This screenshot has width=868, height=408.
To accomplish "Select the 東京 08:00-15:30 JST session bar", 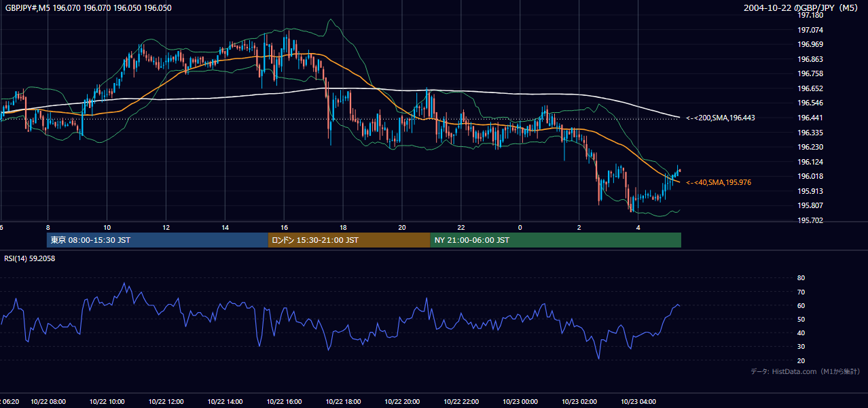I will [158, 240].
